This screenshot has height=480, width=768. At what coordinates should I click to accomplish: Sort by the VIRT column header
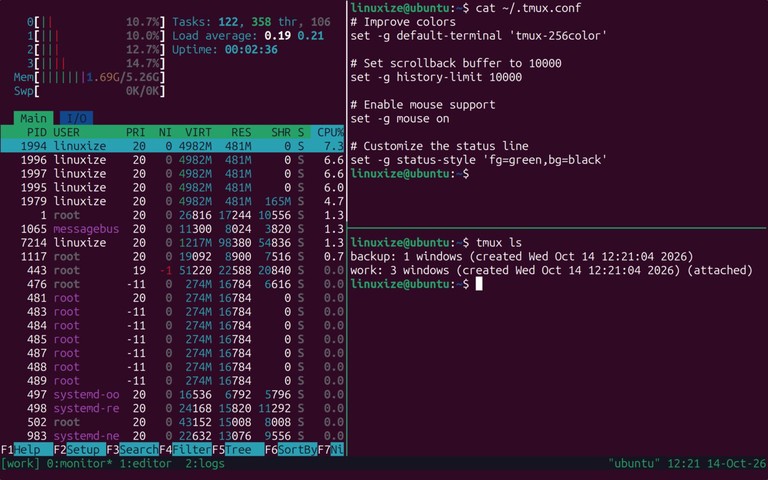point(198,132)
